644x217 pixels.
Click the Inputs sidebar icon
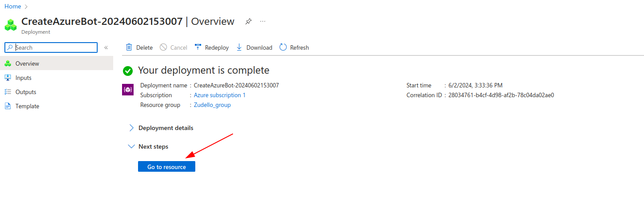click(x=8, y=78)
